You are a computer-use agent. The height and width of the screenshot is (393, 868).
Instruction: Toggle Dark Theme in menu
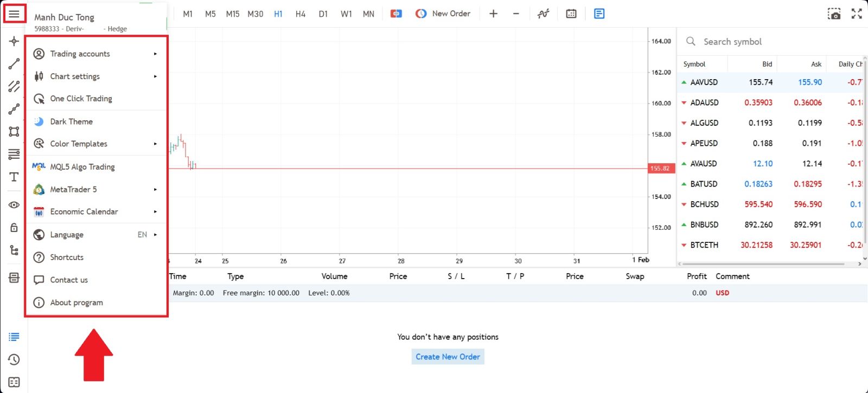[x=72, y=121]
